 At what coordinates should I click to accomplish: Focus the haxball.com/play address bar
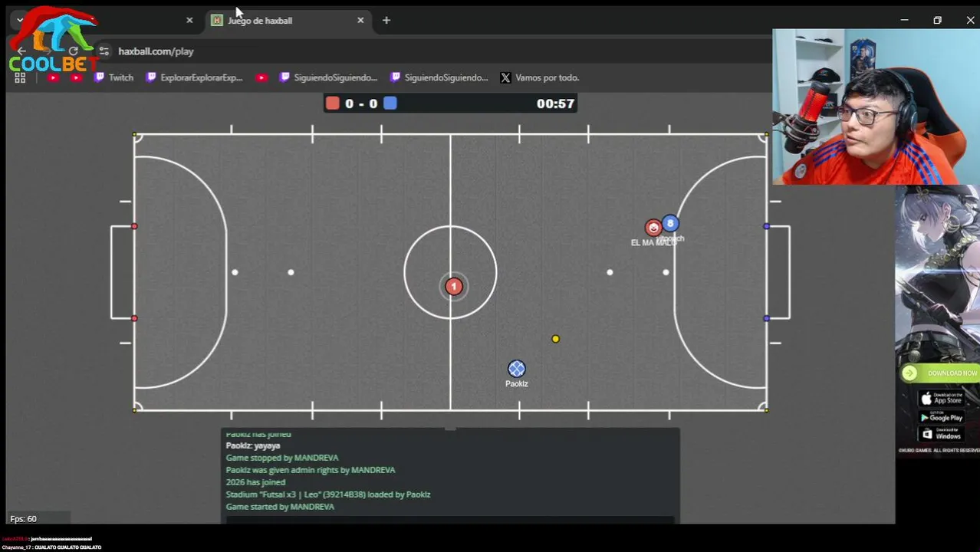pos(156,51)
